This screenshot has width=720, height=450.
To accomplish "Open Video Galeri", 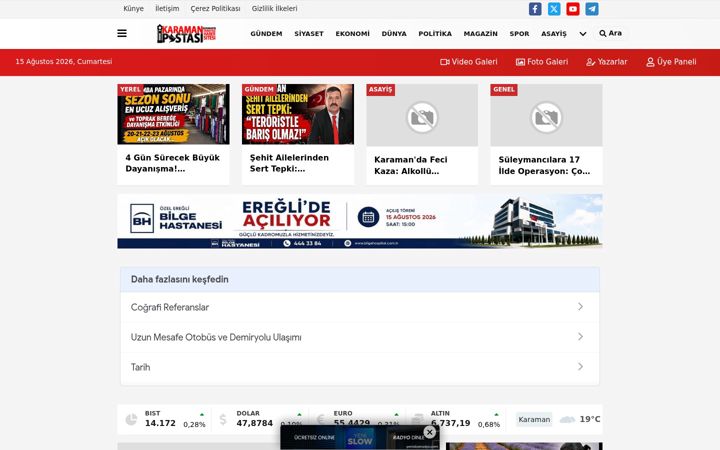I will coord(468,62).
